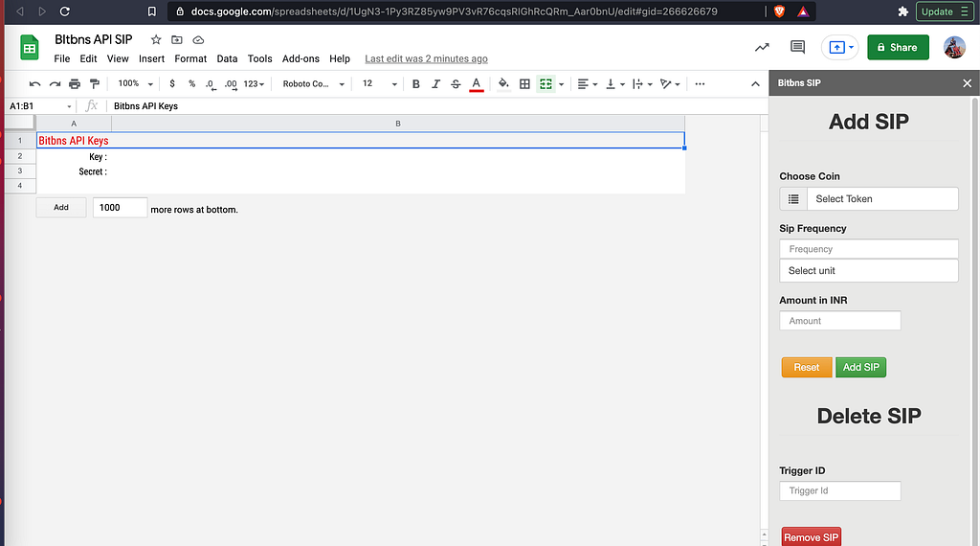
Task: Open the Roboto font family dropdown
Action: [313, 83]
